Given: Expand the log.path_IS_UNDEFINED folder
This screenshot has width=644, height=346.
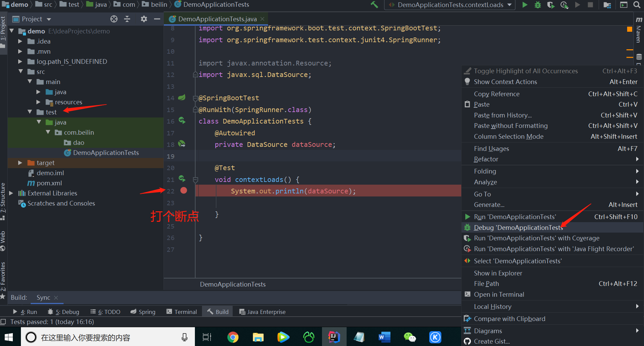Looking at the screenshot, I should pos(20,61).
